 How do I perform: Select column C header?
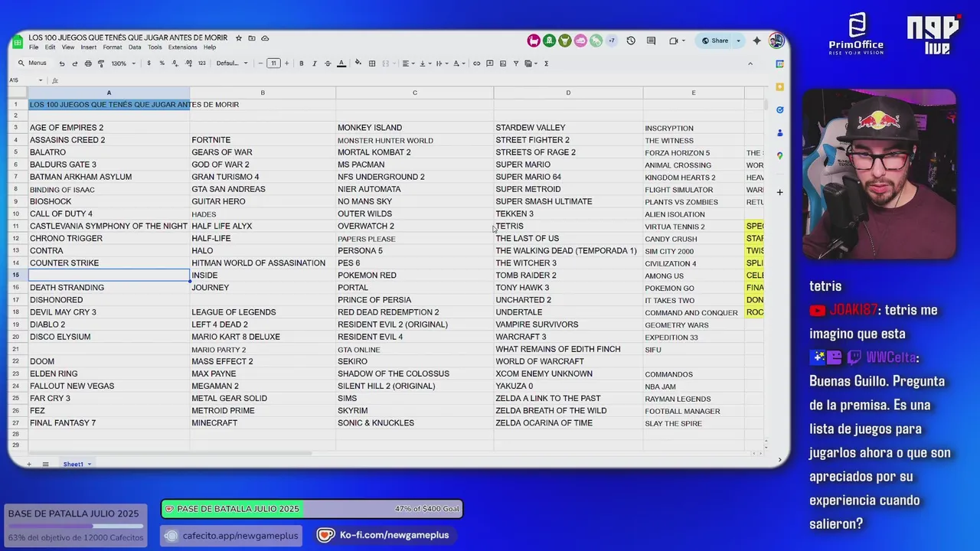click(414, 93)
